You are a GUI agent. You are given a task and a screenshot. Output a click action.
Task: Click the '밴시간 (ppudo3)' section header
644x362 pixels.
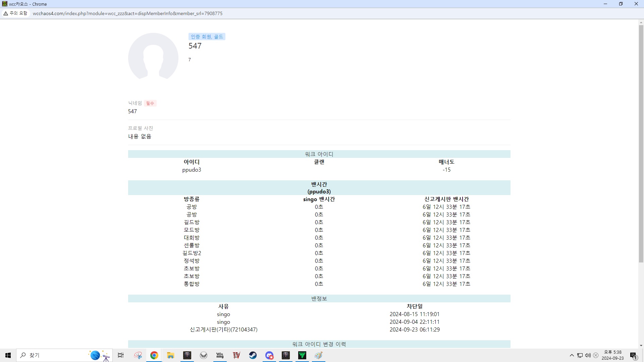click(x=319, y=188)
